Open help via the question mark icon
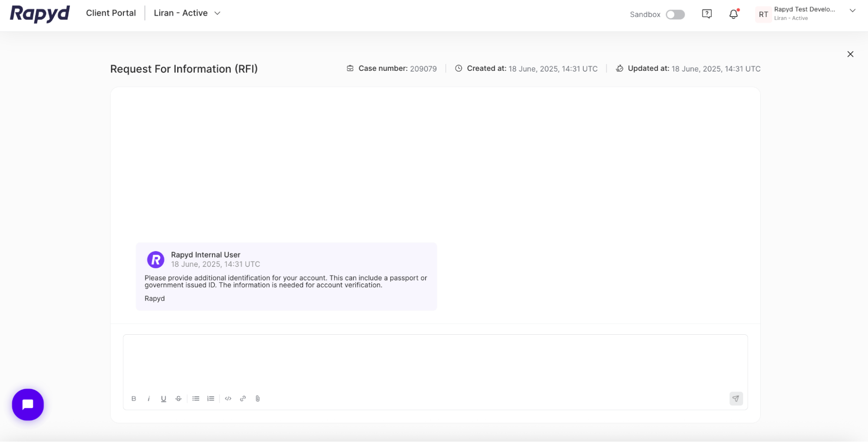868x442 pixels. pyautogui.click(x=706, y=14)
